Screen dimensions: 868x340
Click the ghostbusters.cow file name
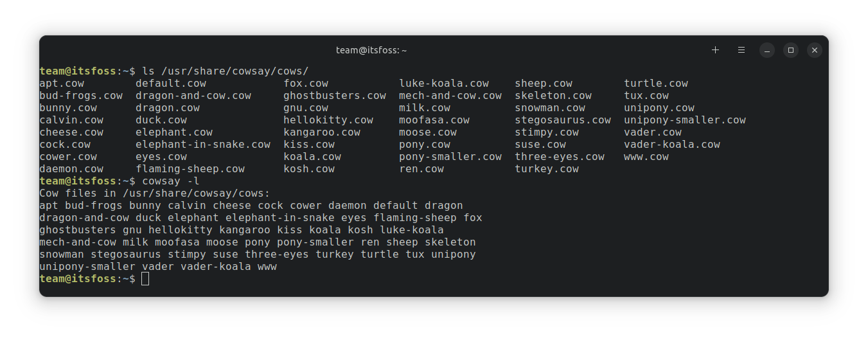pos(335,96)
